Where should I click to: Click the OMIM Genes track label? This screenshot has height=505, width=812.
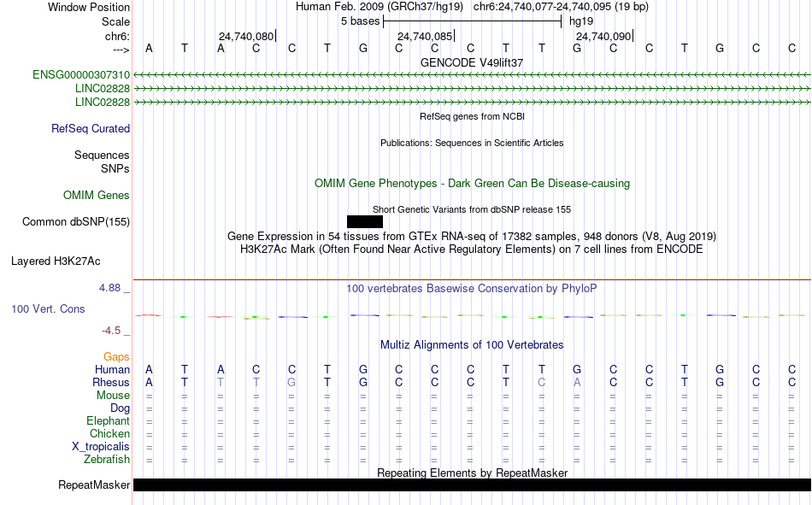point(97,196)
